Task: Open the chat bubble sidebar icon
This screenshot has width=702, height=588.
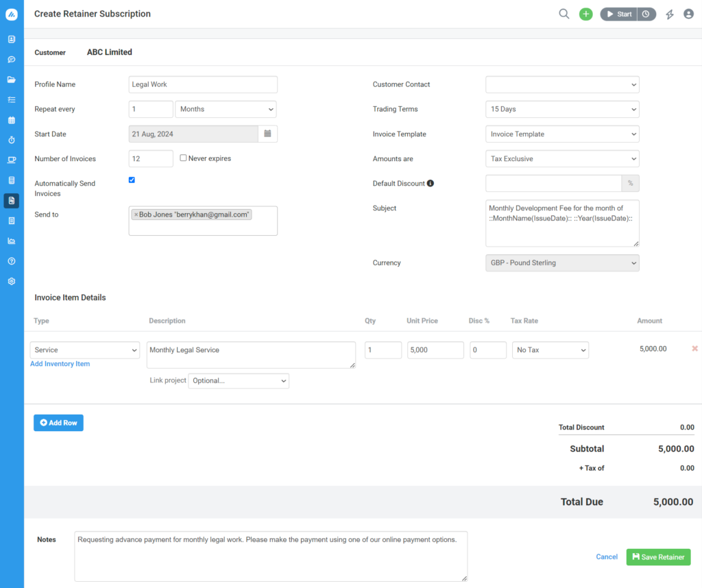Action: click(12, 60)
